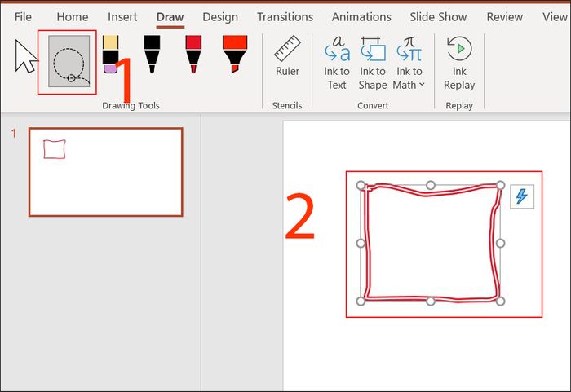571x392 pixels.
Task: Activate the Lasso Select tool
Action: point(69,61)
